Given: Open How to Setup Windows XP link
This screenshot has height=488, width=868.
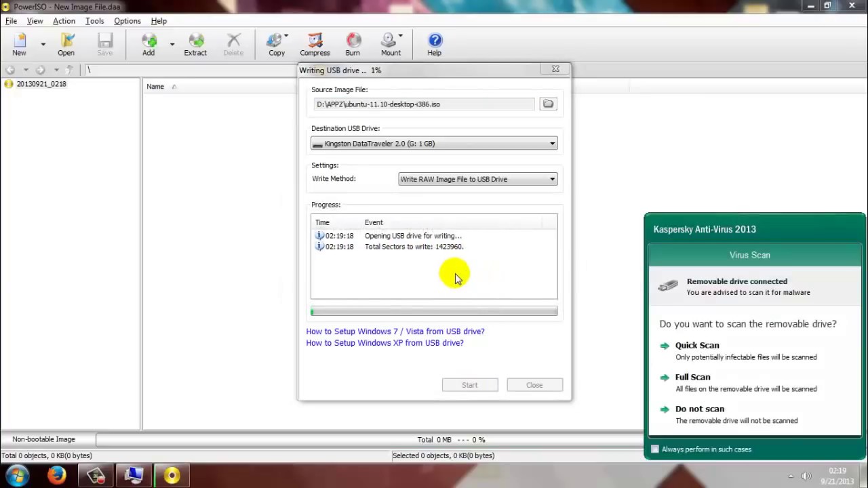Looking at the screenshot, I should 384,343.
